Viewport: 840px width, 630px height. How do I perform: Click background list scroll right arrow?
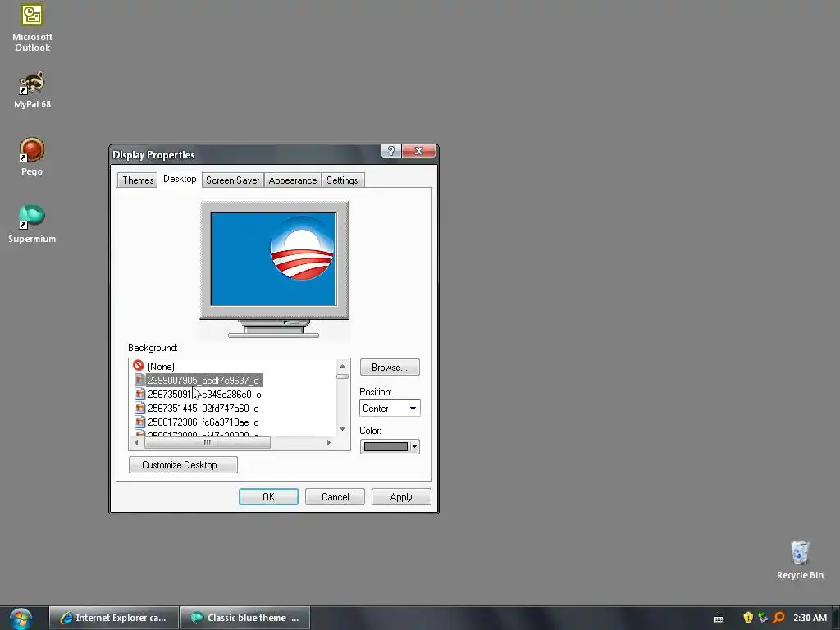coord(329,442)
